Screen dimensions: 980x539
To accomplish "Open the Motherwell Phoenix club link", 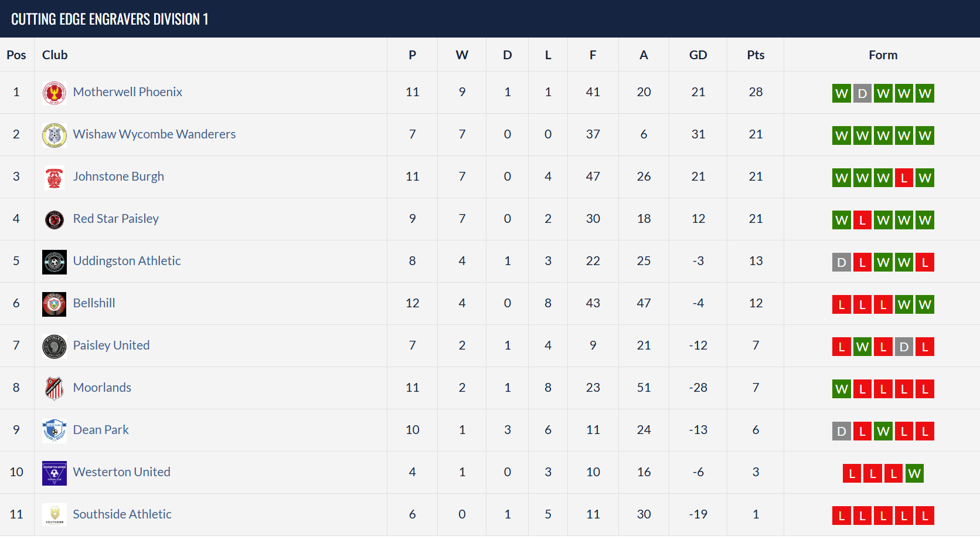I will [127, 92].
